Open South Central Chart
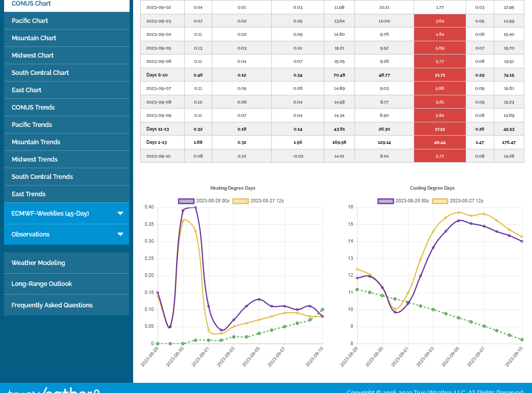The height and width of the screenshot is (393, 532). (67, 72)
